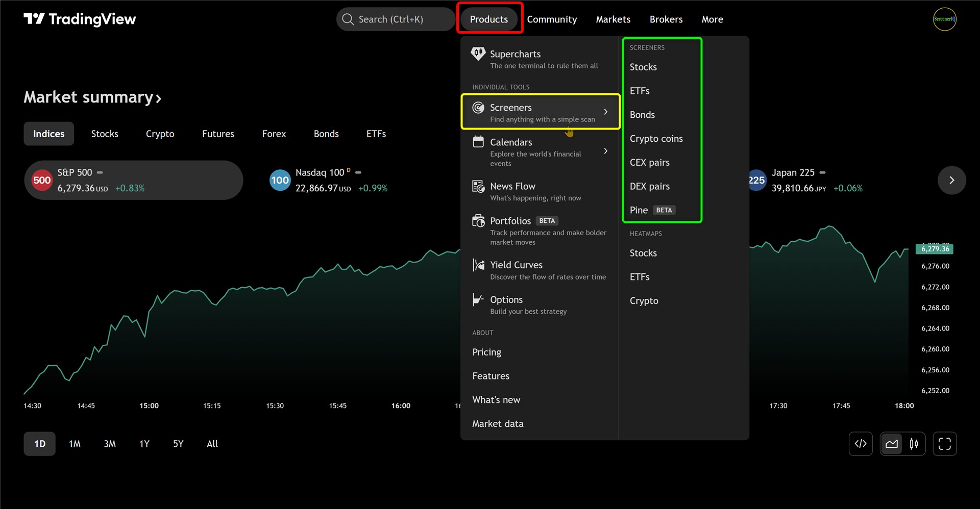Click the 6,279.36 price label on chart

pos(935,249)
